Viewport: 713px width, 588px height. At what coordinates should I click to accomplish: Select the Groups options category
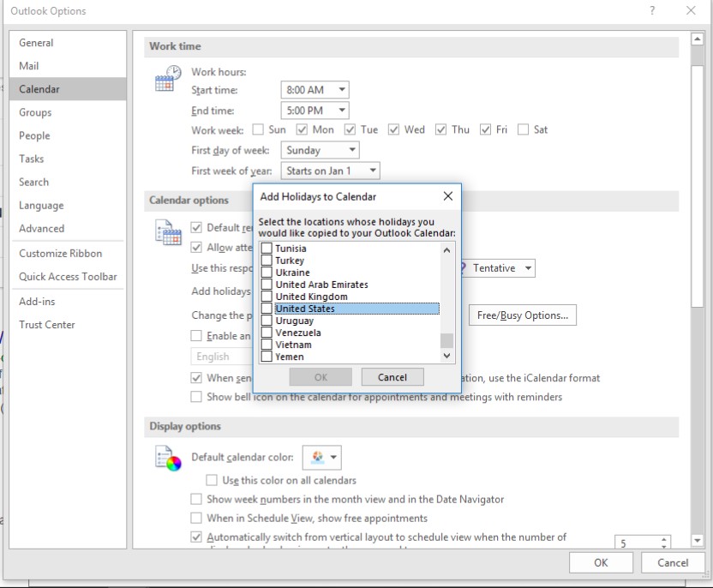pyautogui.click(x=68, y=112)
